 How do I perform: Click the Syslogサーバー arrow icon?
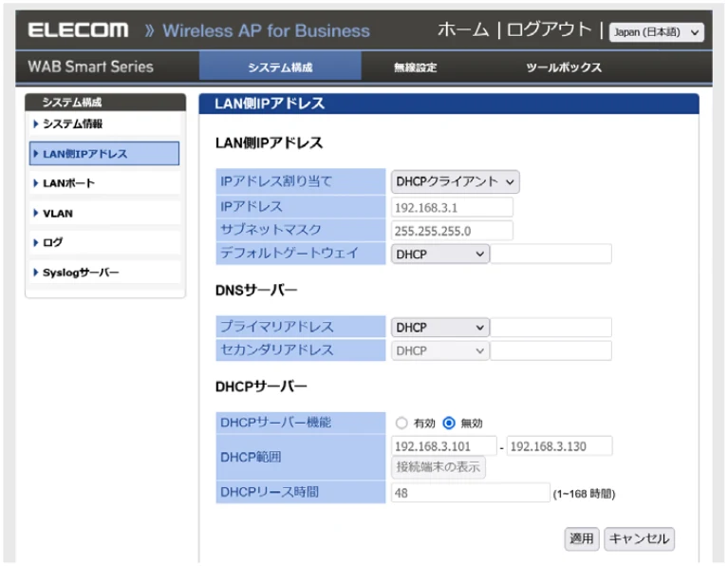pos(36,273)
